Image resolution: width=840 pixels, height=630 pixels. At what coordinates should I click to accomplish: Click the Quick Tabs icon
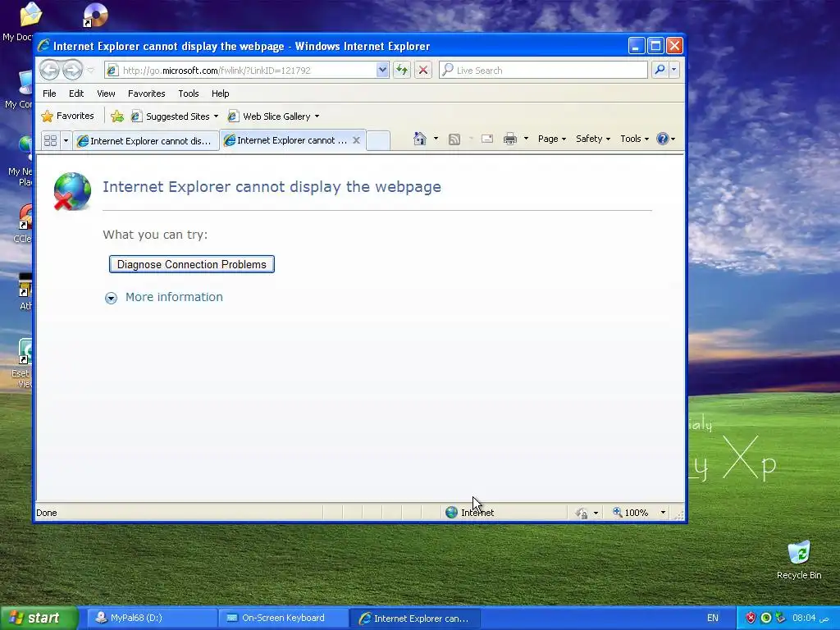pyautogui.click(x=50, y=140)
